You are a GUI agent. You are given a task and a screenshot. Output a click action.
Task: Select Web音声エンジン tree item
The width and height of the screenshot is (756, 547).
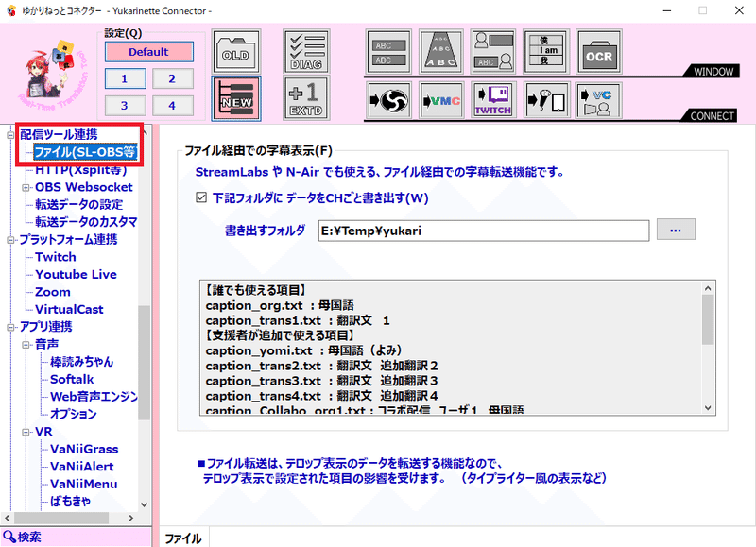tap(94, 397)
